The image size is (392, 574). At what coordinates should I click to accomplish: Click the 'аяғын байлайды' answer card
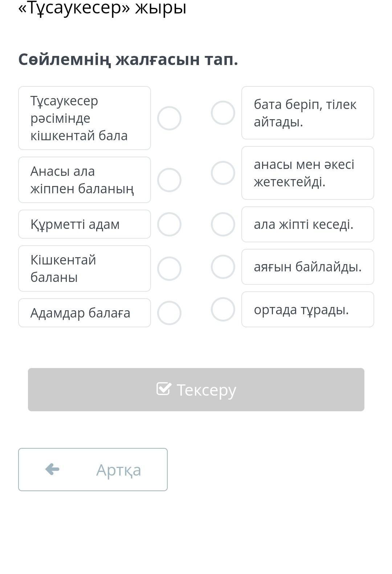pos(307,267)
